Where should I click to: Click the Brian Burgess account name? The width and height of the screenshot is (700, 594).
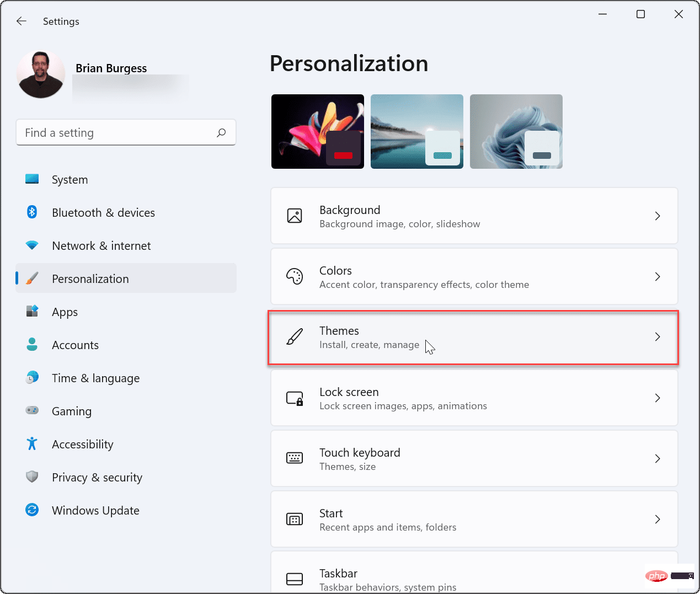[x=111, y=68]
